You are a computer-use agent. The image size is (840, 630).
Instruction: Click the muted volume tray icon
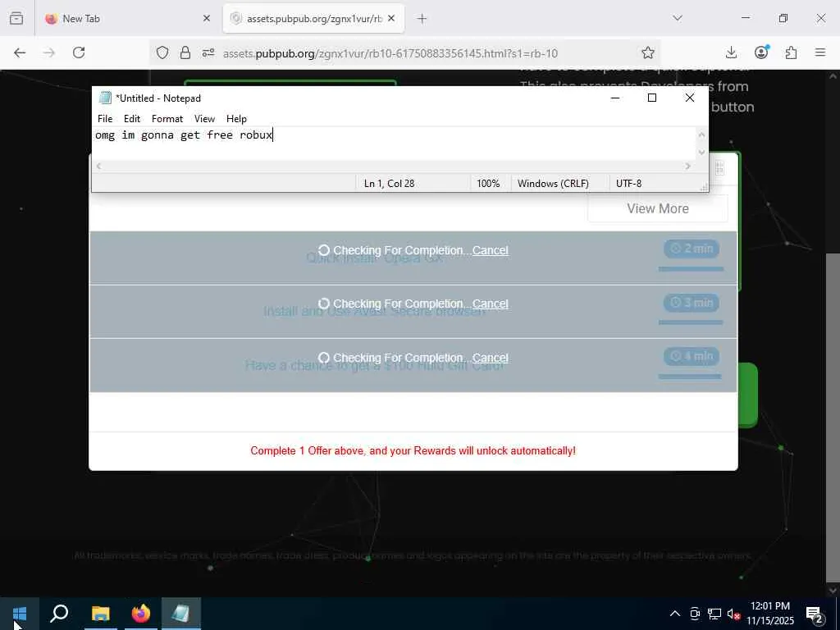point(733,614)
